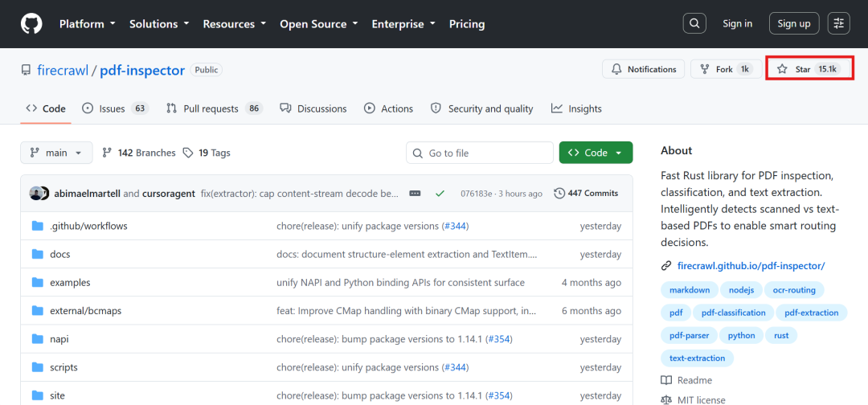This screenshot has height=405, width=868.
Task: Open the examples folder
Action: click(70, 283)
